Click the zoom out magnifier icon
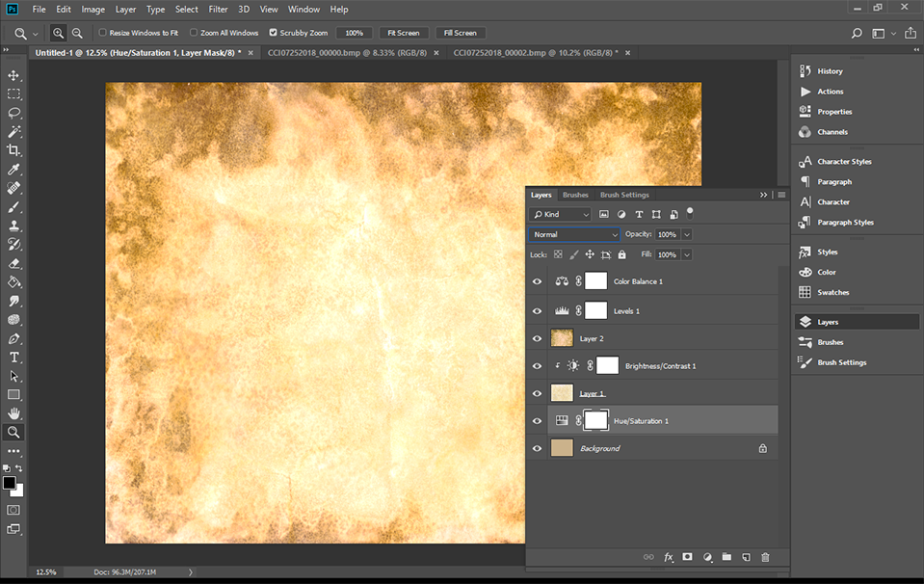Screen dimensions: 924x584 pos(77,33)
